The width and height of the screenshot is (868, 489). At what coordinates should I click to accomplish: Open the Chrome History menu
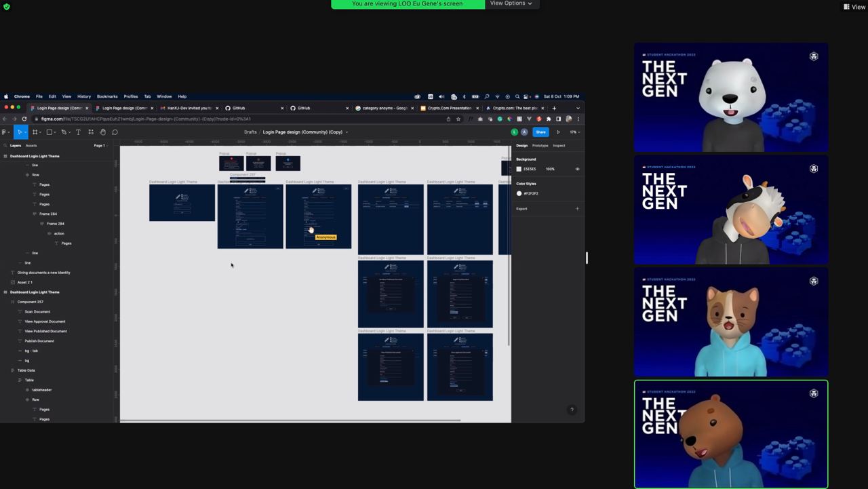point(84,96)
